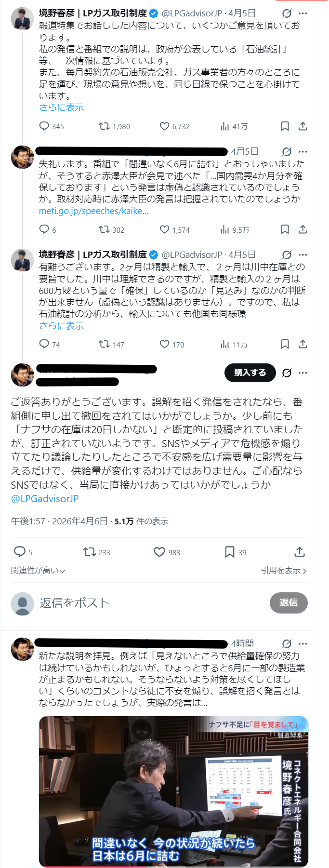Open more options menu on main post

pyautogui.click(x=303, y=373)
